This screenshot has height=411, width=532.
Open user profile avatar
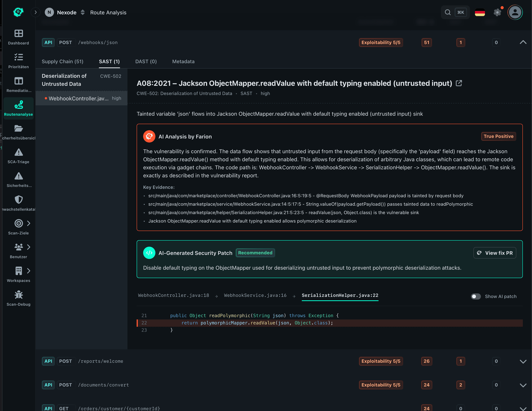point(515,12)
